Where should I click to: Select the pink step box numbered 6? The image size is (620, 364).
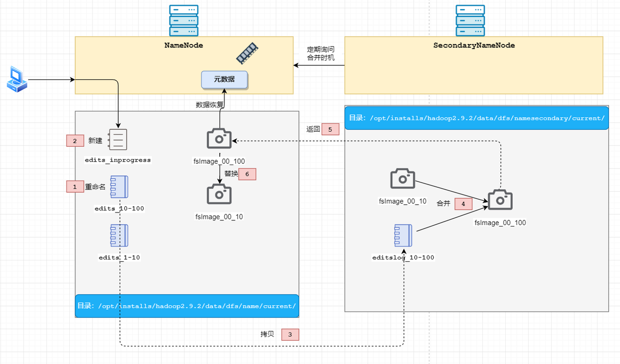(x=247, y=174)
